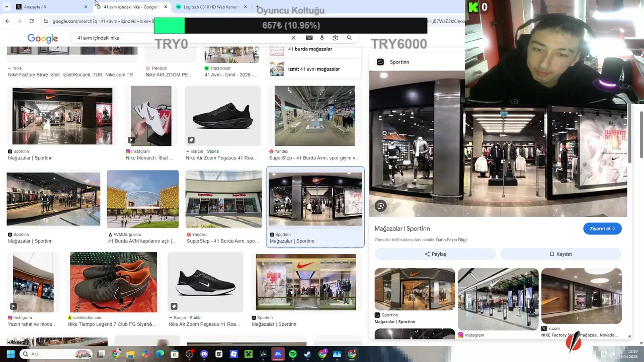Open Instagram related image in side panel
The height and width of the screenshot is (362, 644).
[x=498, y=299]
